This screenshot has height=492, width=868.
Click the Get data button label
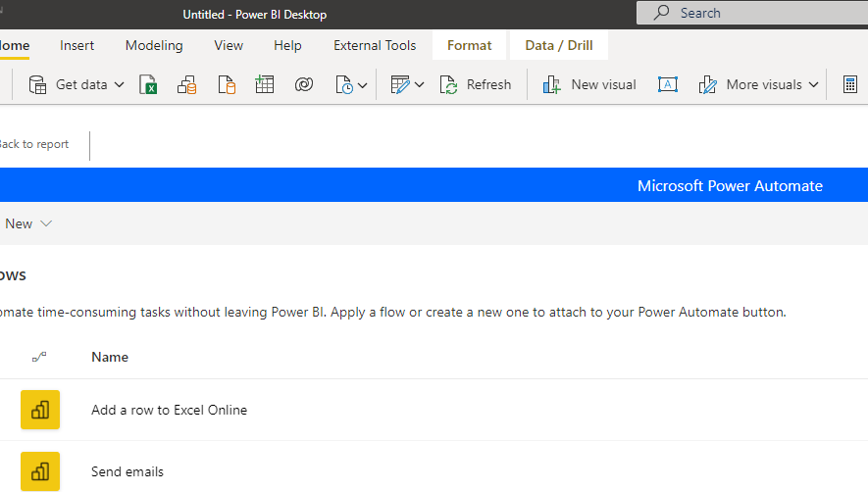[81, 84]
